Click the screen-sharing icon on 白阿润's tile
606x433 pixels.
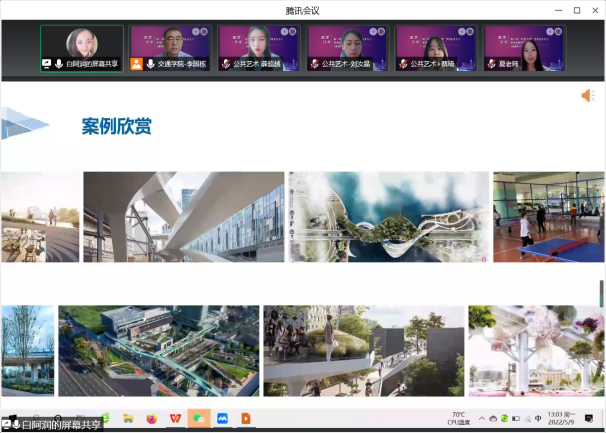(46, 64)
